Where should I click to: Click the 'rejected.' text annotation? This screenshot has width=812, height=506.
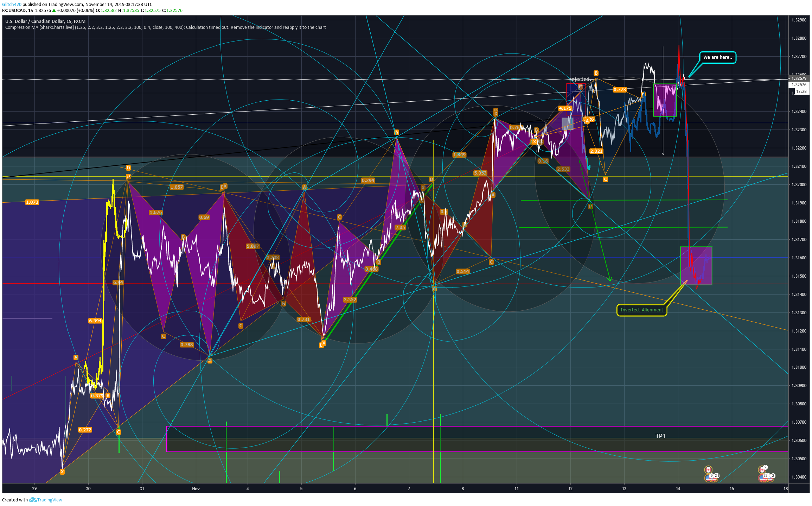click(580, 79)
